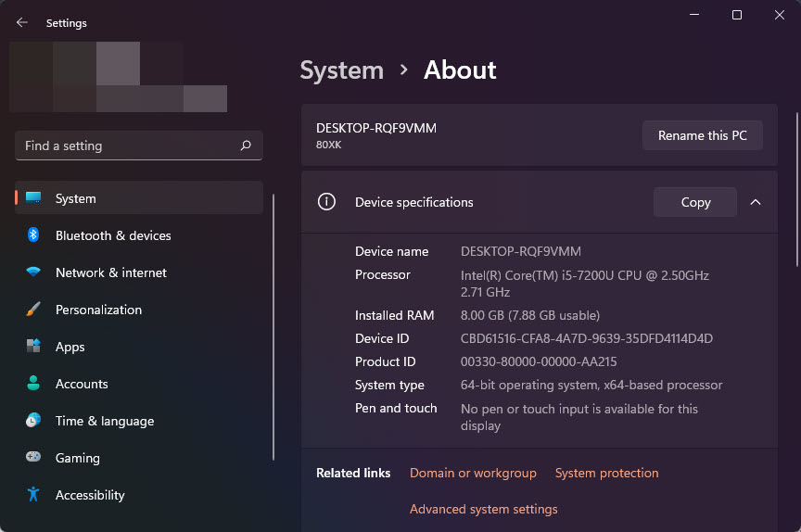Open Bluetooth & devices settings
Viewport: 801px width, 532px height.
(x=139, y=235)
